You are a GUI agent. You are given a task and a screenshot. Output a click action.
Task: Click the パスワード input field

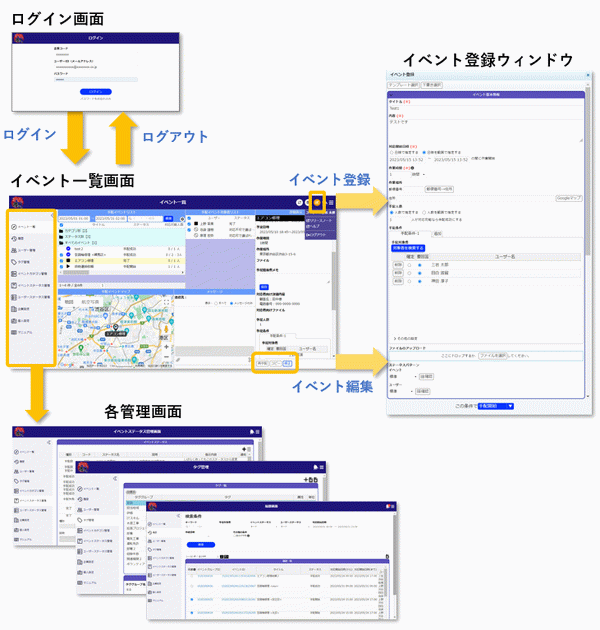coord(95,77)
